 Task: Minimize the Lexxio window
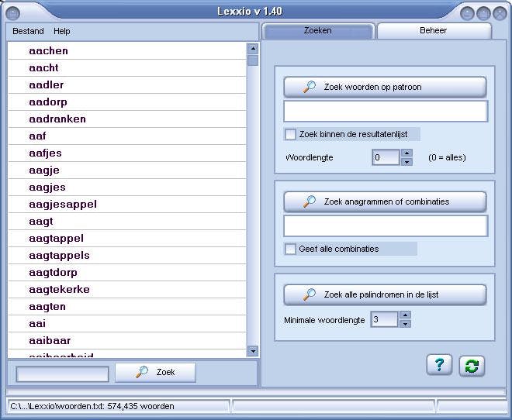467,14
